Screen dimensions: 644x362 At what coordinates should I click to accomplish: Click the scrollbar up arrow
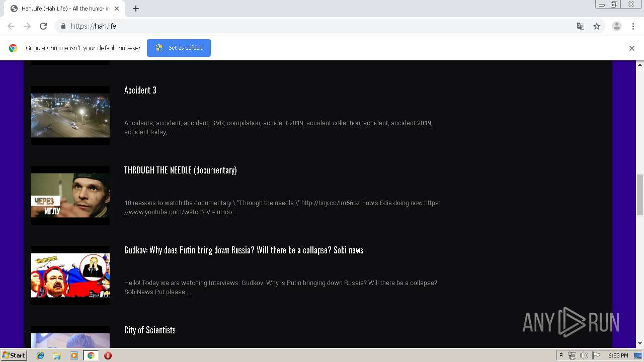pos(640,65)
